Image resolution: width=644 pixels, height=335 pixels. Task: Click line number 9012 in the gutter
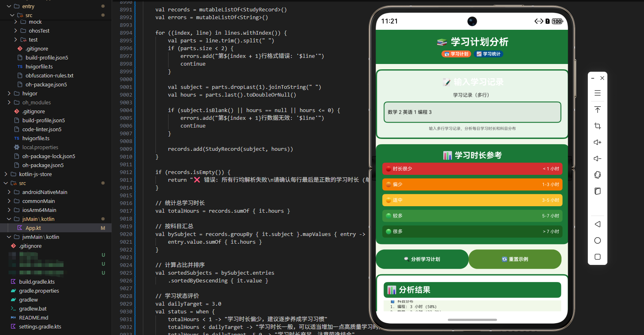[126, 172]
